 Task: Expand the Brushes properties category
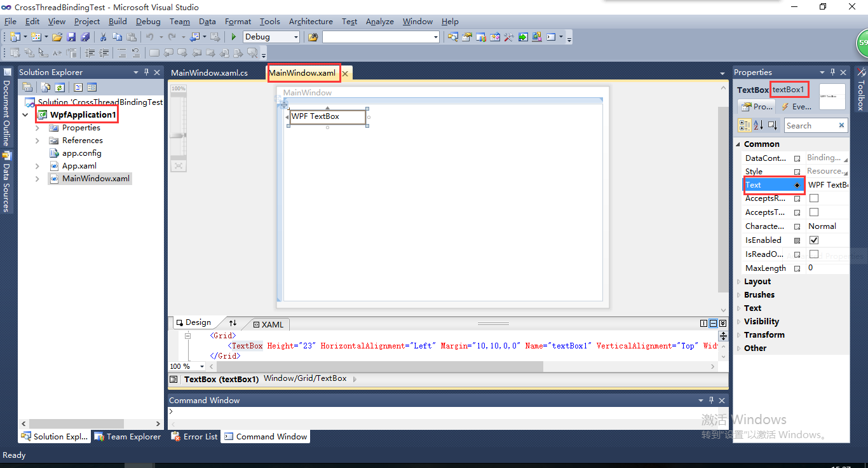(x=738, y=295)
